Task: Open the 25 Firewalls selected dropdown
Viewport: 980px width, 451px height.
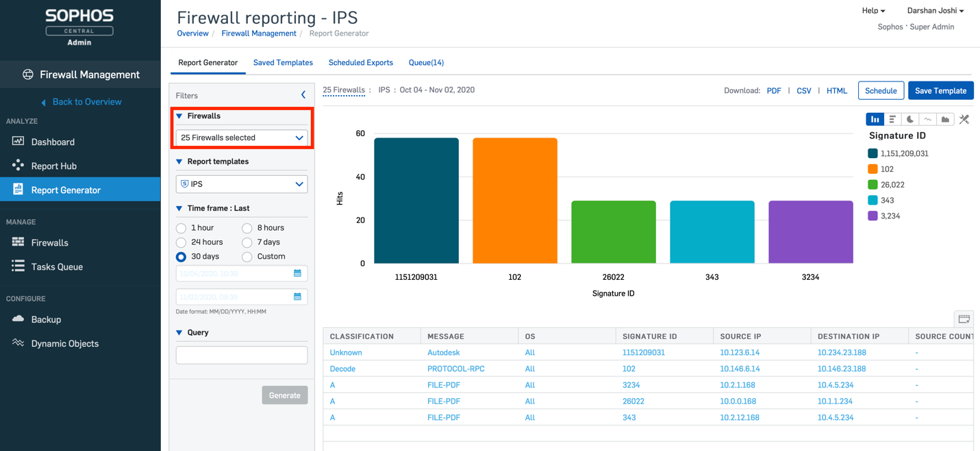Action: click(242, 138)
